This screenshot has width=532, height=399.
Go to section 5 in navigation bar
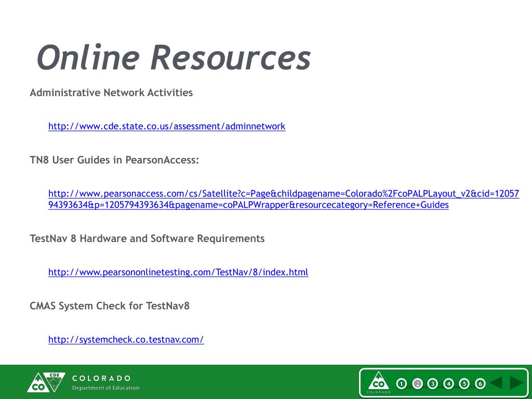pos(464,384)
